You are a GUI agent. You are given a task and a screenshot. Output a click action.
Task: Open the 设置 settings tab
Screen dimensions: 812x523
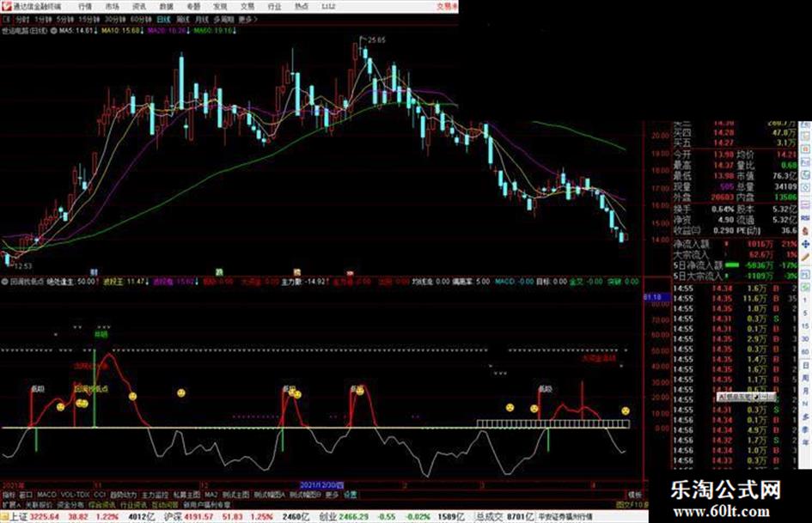point(350,495)
